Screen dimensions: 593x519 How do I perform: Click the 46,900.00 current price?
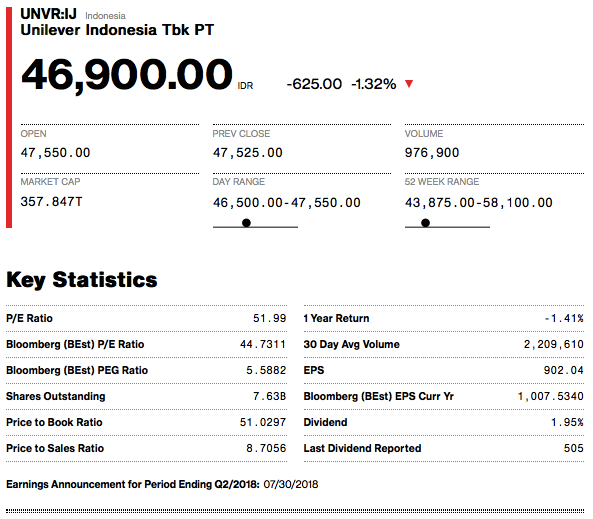[x=127, y=75]
